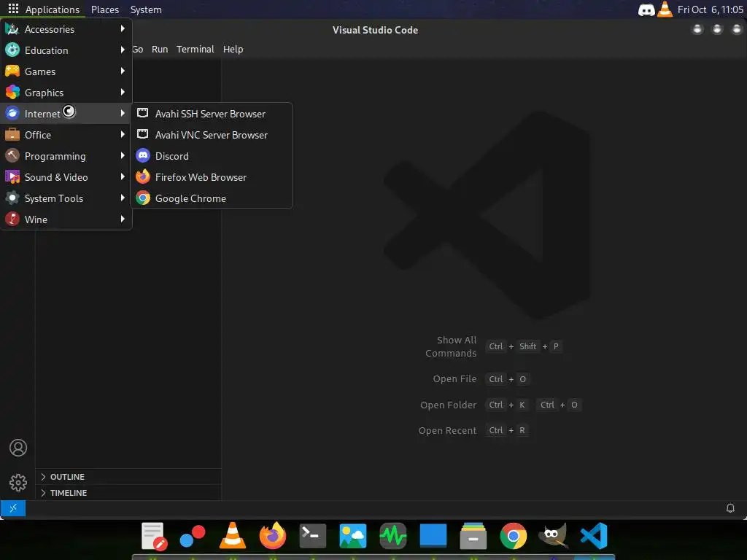The image size is (747, 560).
Task: Open VS Code Run menu
Action: coord(160,49)
